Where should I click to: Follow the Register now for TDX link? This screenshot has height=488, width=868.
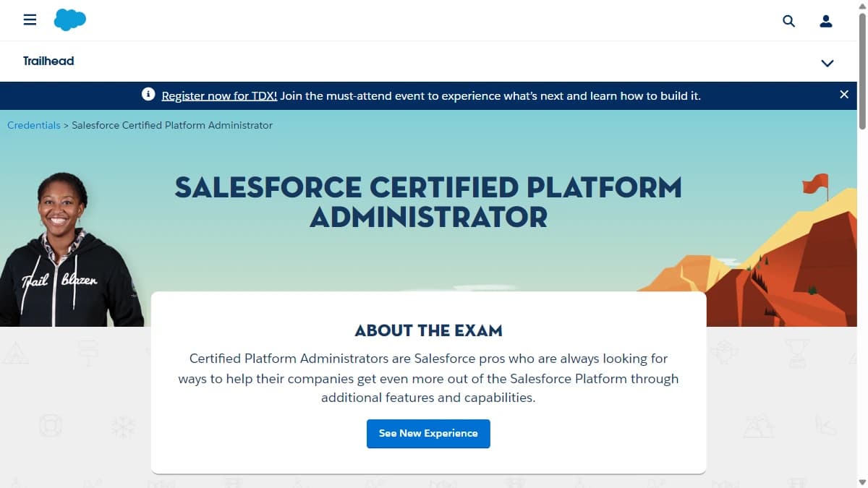pyautogui.click(x=219, y=95)
